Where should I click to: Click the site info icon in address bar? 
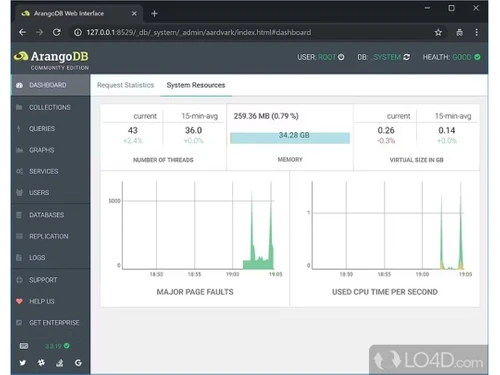(x=78, y=32)
